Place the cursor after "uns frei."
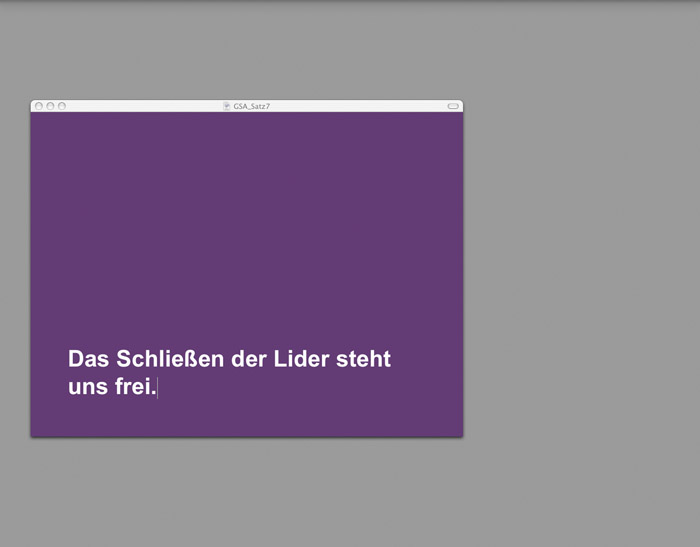The height and width of the screenshot is (547, 700). coord(157,387)
